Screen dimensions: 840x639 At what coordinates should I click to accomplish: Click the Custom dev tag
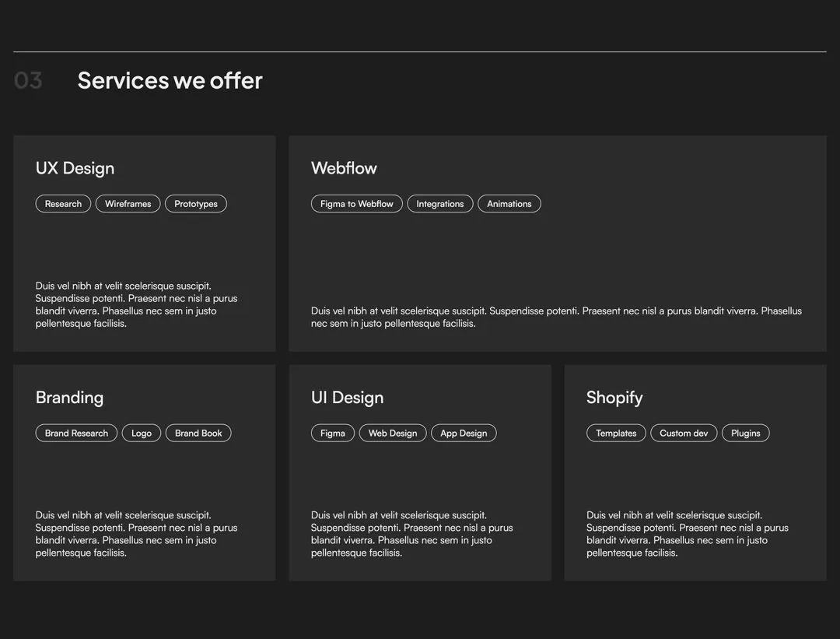[684, 434]
